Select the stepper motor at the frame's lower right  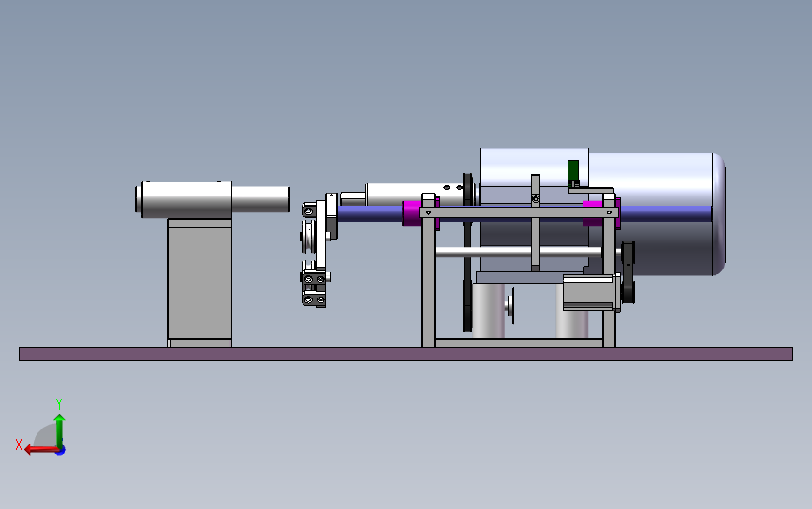(591, 292)
